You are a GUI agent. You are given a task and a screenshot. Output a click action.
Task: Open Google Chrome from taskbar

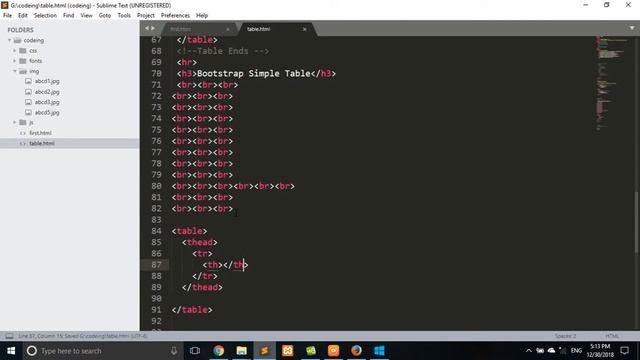219,351
